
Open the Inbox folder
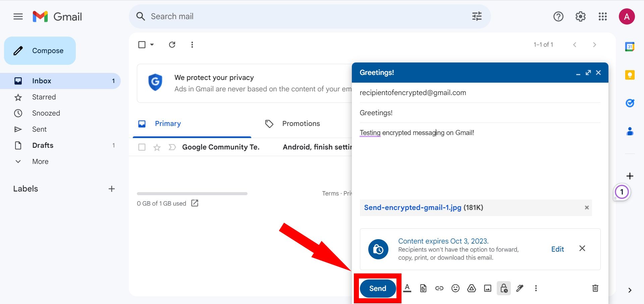click(60, 81)
